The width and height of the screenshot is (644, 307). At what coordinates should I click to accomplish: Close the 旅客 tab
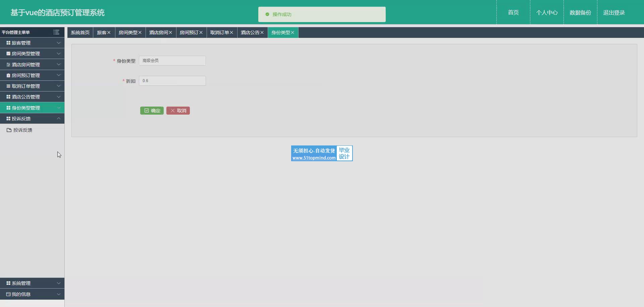[109, 33]
